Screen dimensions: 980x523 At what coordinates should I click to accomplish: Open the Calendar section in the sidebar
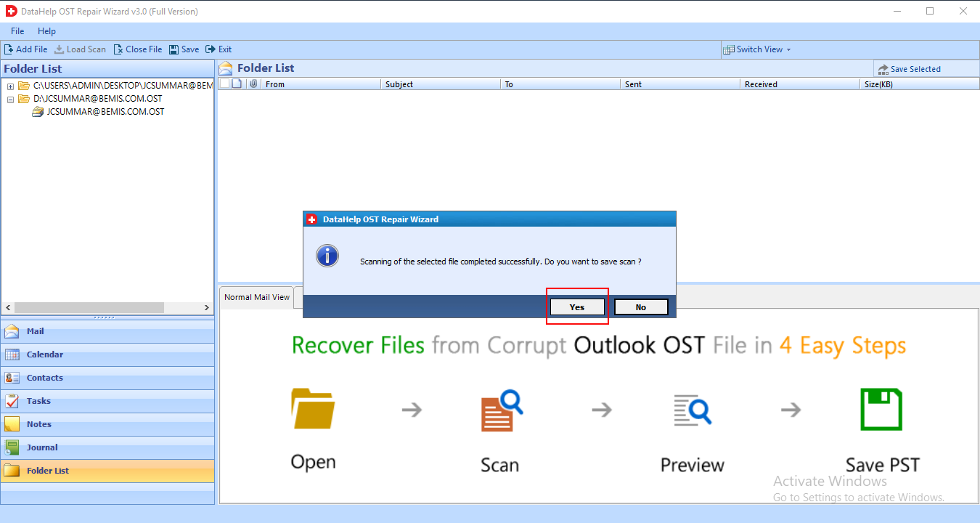pyautogui.click(x=107, y=354)
